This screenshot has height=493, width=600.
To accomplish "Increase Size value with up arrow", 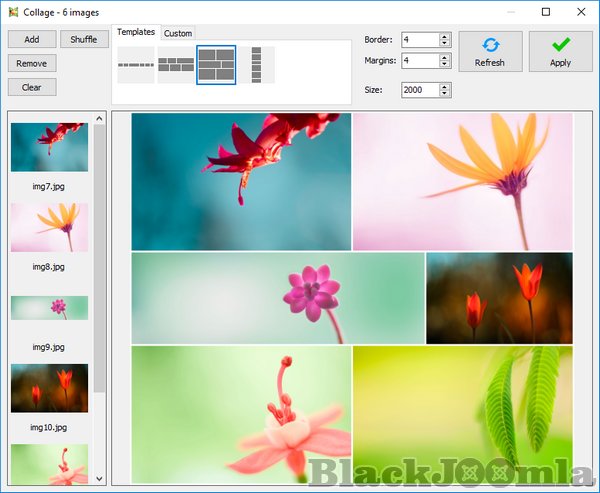I will (445, 86).
